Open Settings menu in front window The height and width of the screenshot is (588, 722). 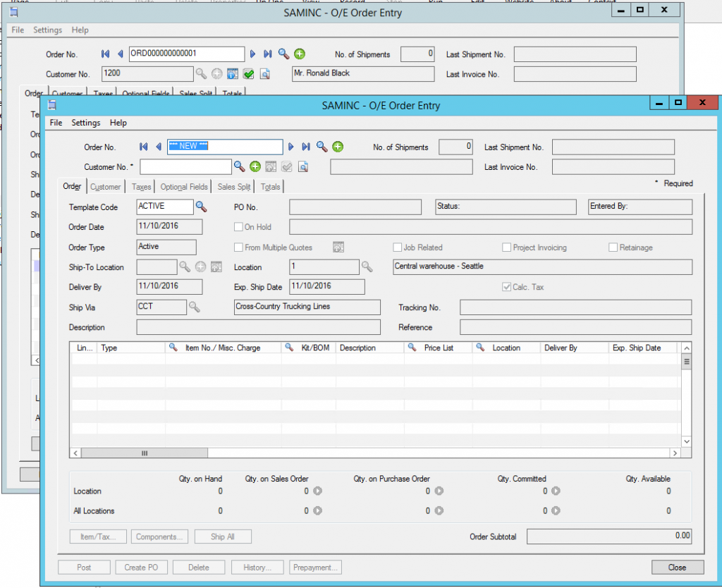85,123
